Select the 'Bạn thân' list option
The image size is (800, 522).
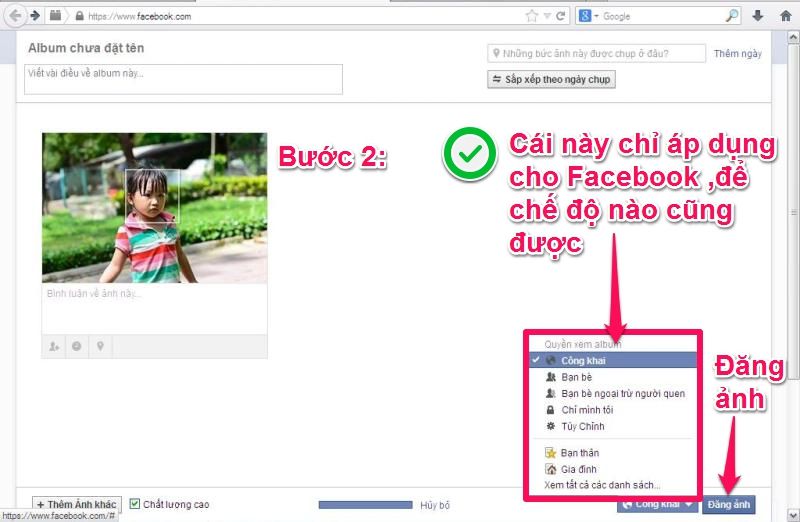[x=613, y=453]
